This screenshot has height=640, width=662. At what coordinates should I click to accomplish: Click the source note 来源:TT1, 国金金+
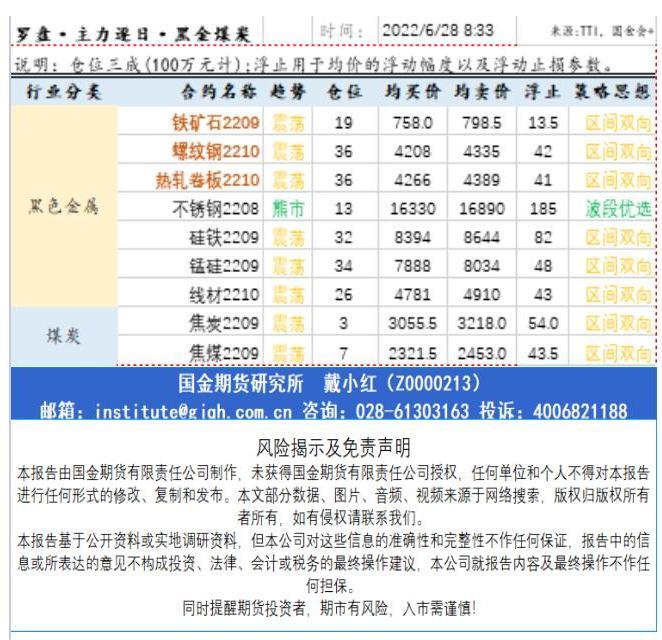[x=602, y=31]
